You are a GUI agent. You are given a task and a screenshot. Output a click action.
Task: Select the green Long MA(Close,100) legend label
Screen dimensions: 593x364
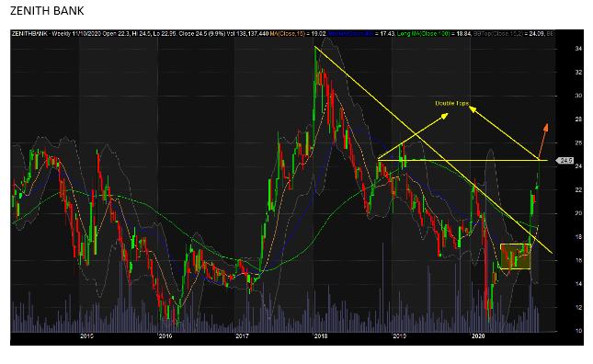tap(423, 34)
